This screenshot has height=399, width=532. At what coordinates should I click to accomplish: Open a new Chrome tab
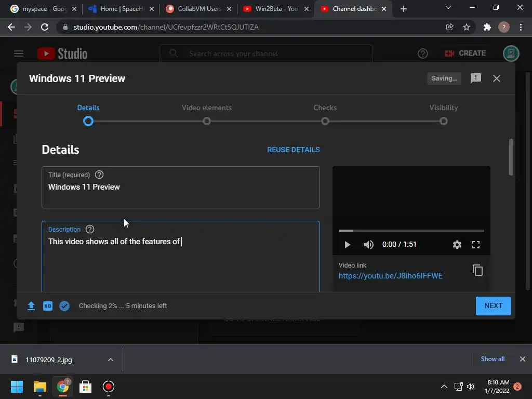tap(403, 9)
